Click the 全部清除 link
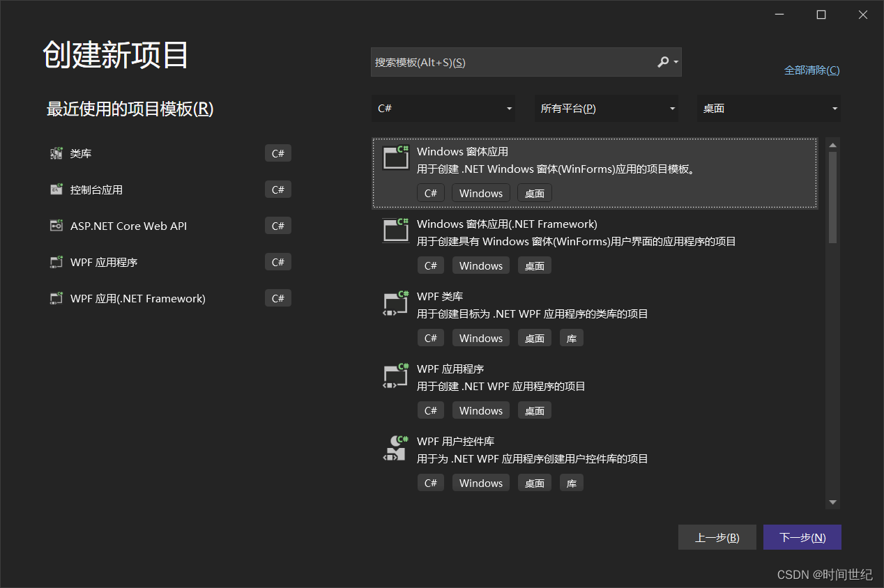 tap(811, 70)
